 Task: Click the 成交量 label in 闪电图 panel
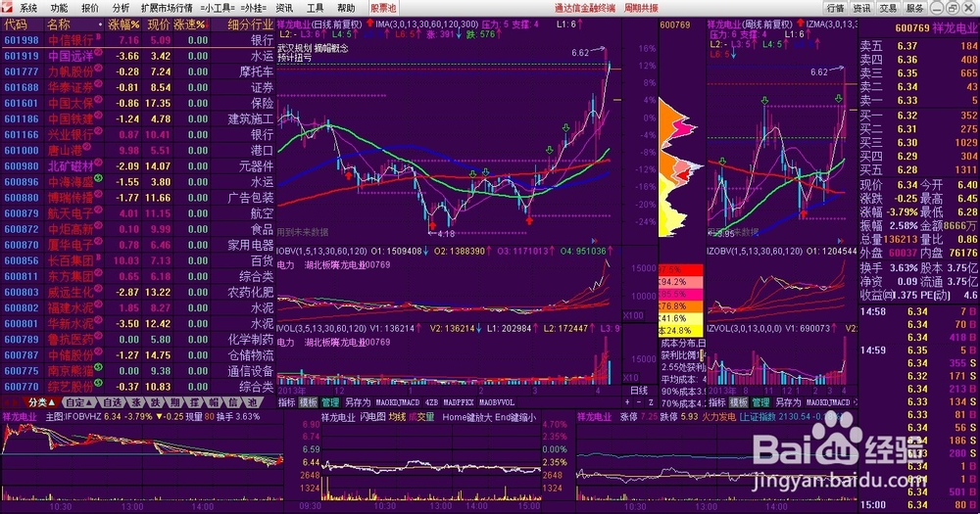coord(421,417)
